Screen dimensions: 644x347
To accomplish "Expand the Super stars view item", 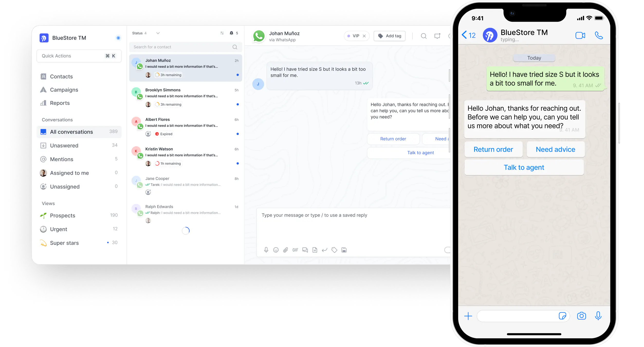I will (64, 243).
